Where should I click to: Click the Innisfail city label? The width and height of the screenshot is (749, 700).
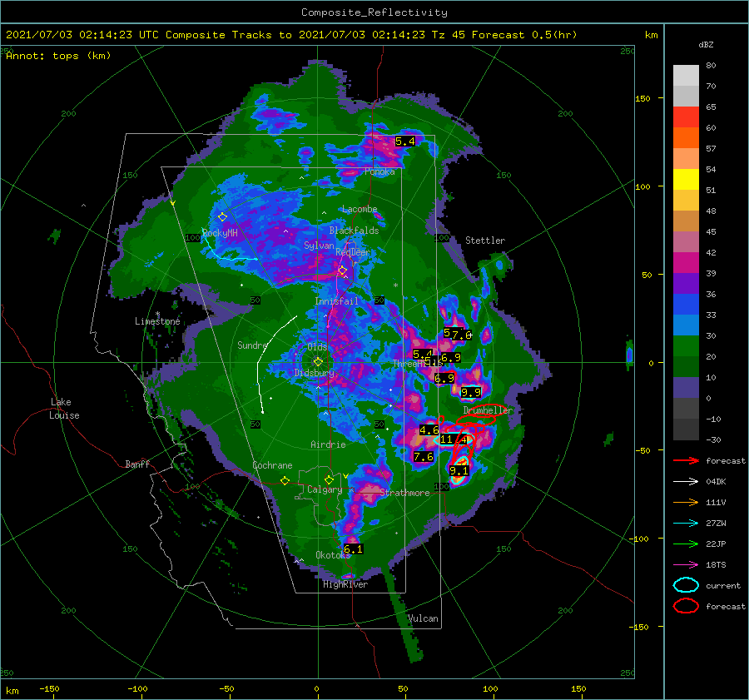(336, 301)
